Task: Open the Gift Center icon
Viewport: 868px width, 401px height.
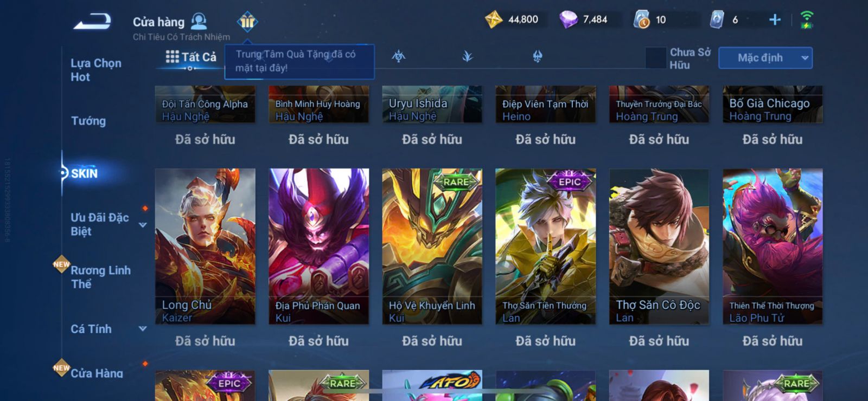Action: [x=247, y=22]
